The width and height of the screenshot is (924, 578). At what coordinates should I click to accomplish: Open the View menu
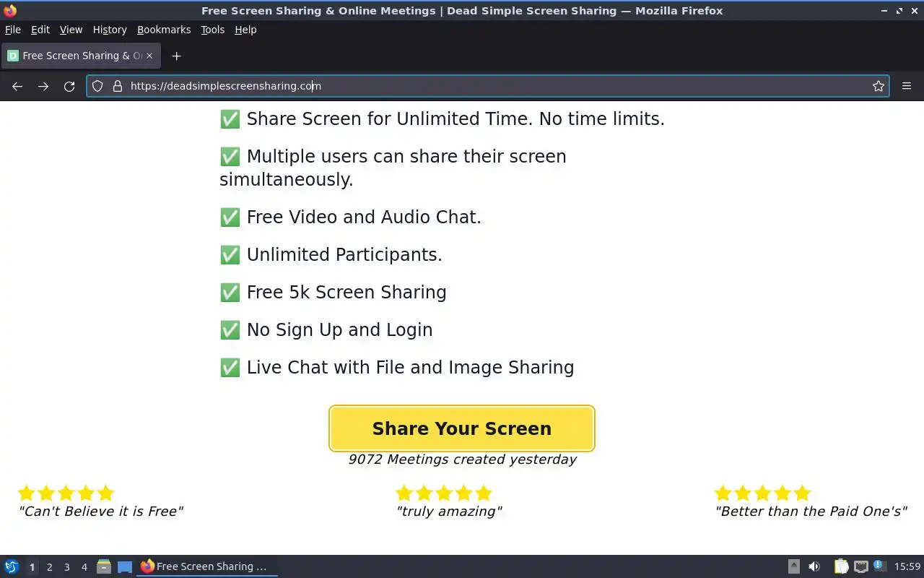[71, 30]
